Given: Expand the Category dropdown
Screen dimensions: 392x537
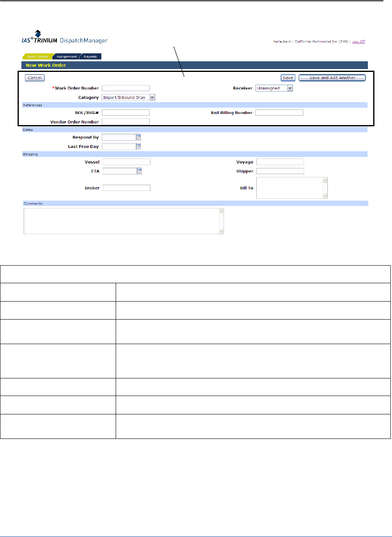Looking at the screenshot, I should click(x=152, y=97).
